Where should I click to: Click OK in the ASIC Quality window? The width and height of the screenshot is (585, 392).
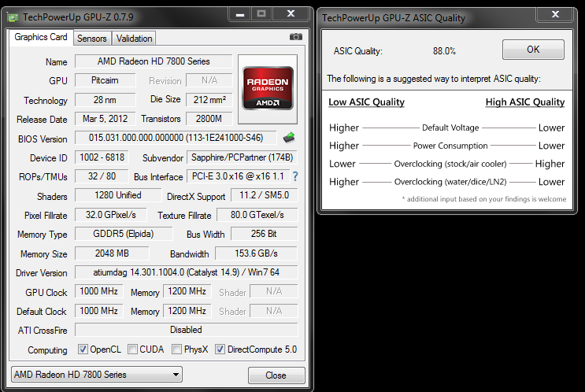(x=533, y=50)
